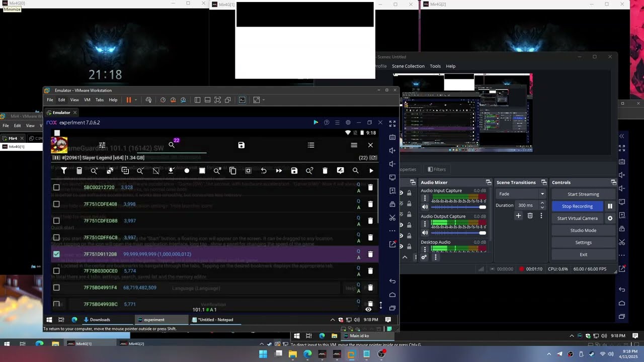Click OBS Start Streaming button

click(583, 194)
